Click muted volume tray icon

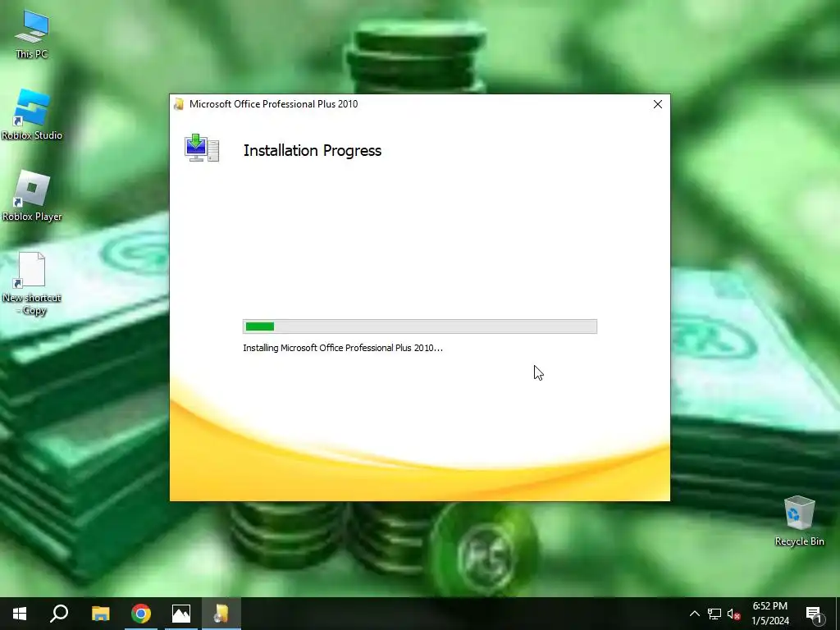[x=733, y=614]
